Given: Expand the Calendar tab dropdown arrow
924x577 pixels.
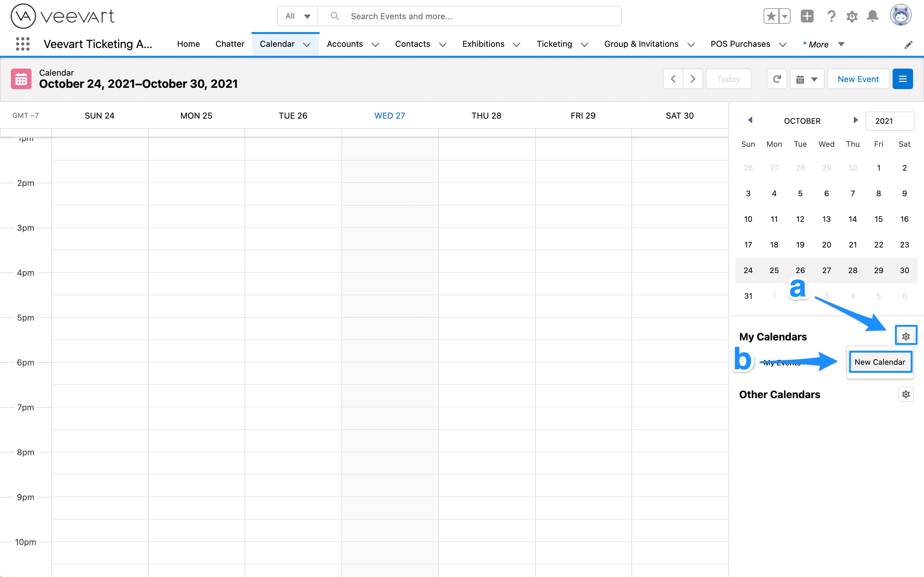Looking at the screenshot, I should pos(307,45).
